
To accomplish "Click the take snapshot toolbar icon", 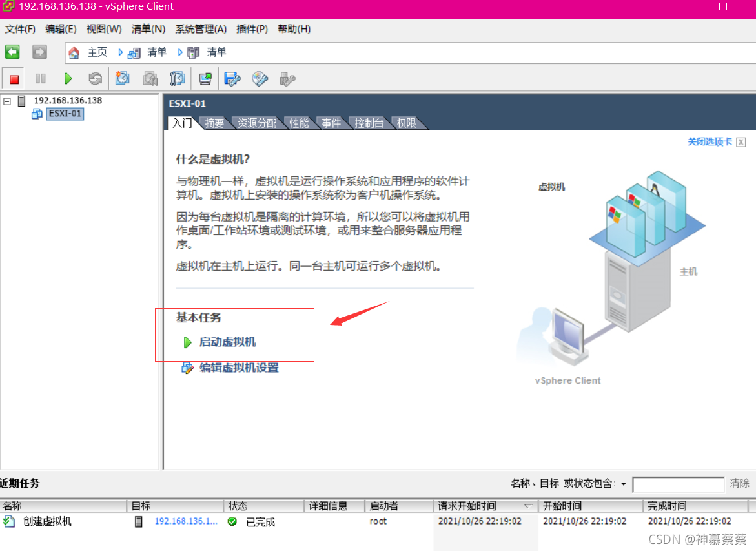I will pos(123,79).
